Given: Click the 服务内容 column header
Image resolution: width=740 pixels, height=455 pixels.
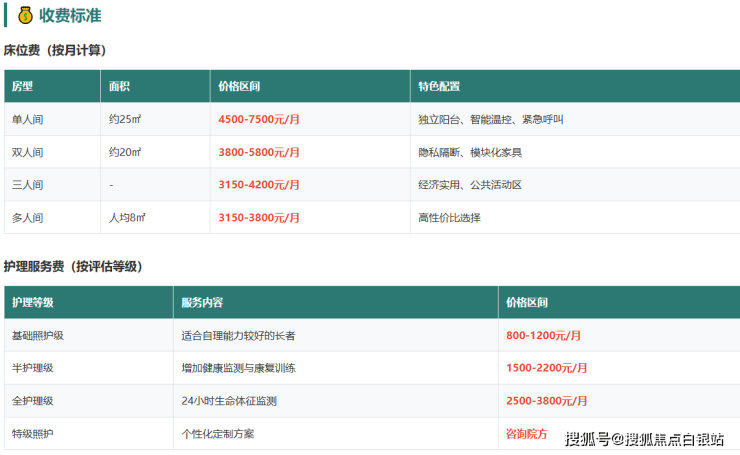Looking at the screenshot, I should (202, 302).
